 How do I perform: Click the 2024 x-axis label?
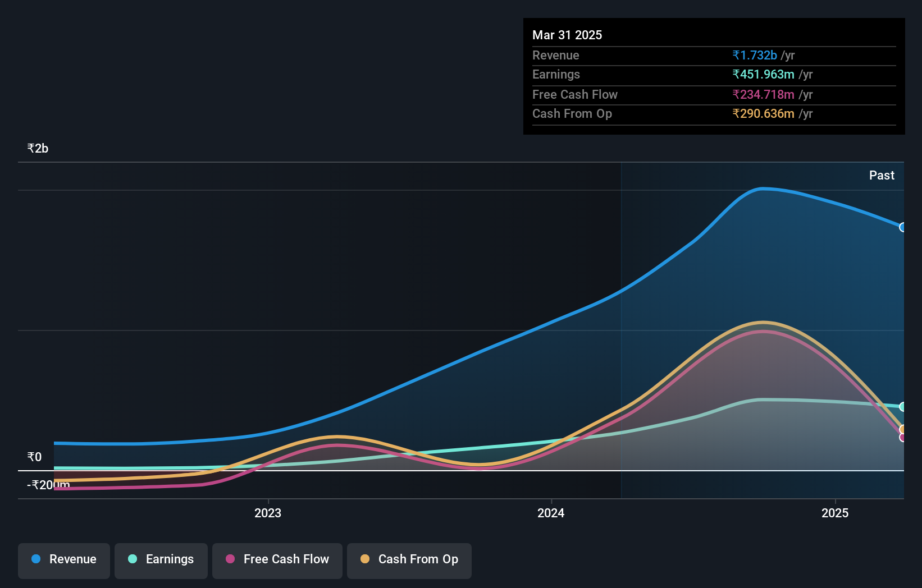click(x=551, y=513)
